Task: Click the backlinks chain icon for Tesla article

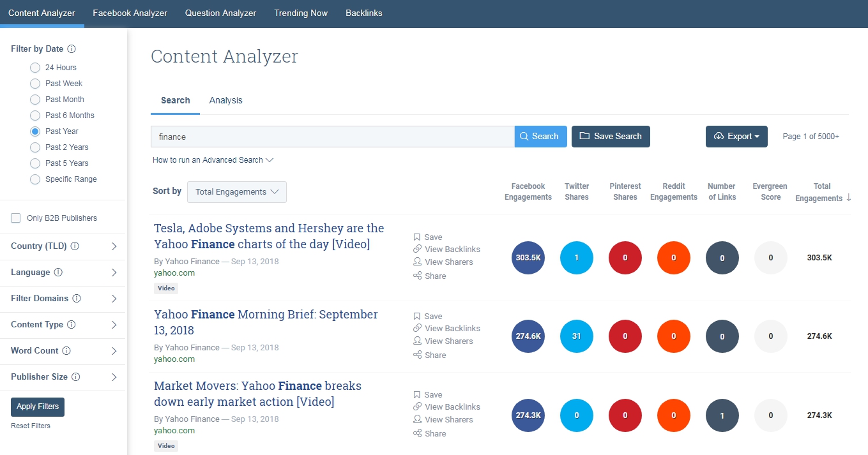Action: [417, 249]
